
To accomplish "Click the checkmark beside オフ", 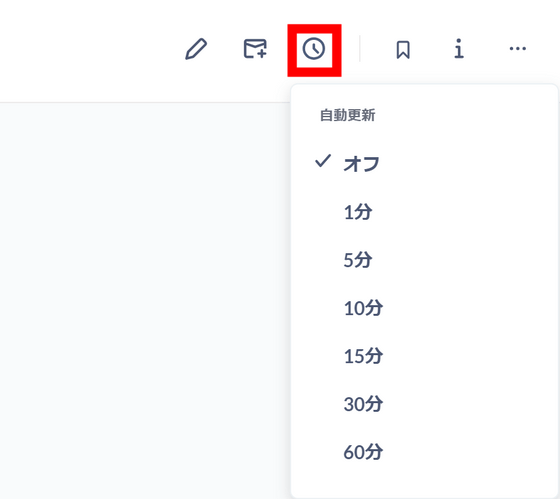I will tap(323, 161).
